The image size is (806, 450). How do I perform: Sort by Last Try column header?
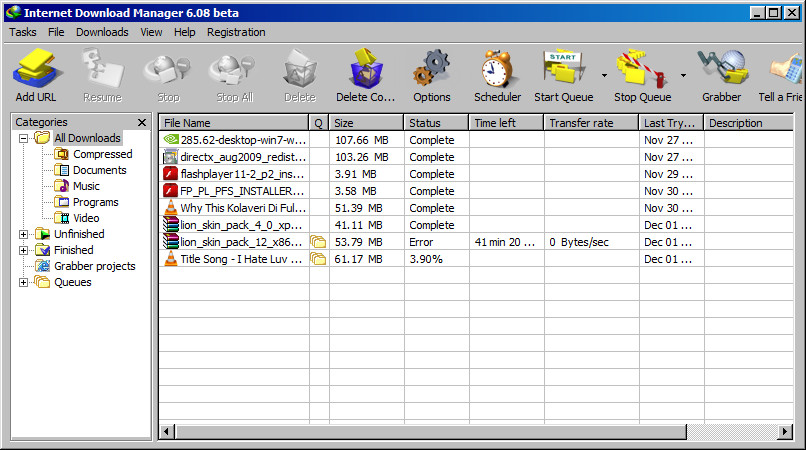tap(671, 123)
